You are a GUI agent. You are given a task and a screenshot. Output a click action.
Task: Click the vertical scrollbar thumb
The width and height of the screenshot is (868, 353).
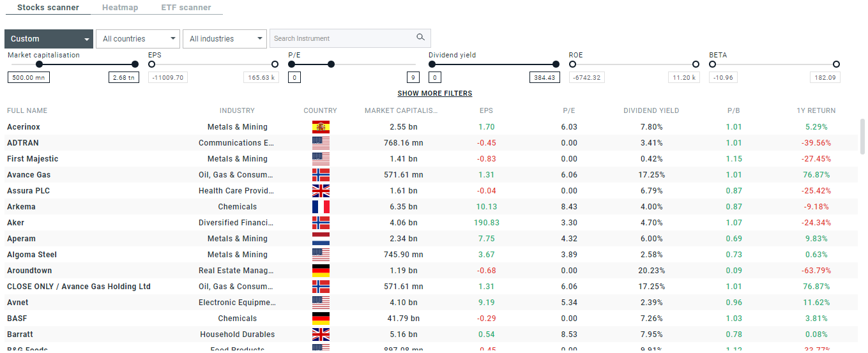(863, 136)
